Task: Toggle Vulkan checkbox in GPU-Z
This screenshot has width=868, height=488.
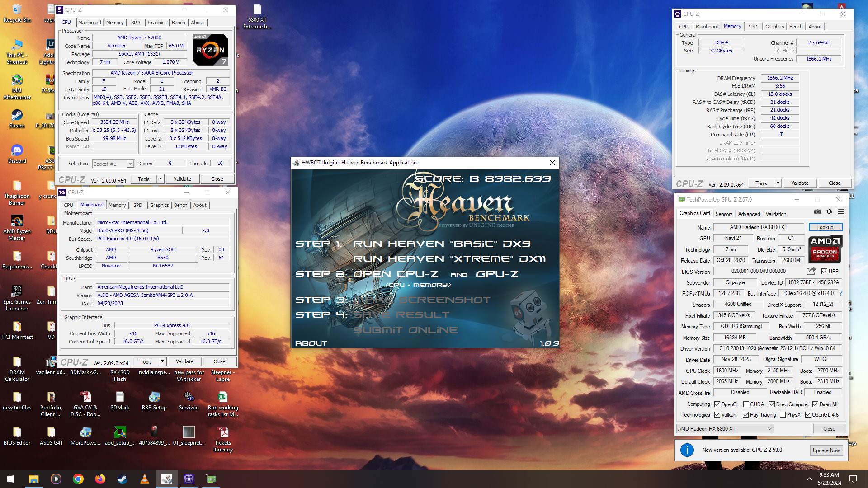Action: [717, 415]
